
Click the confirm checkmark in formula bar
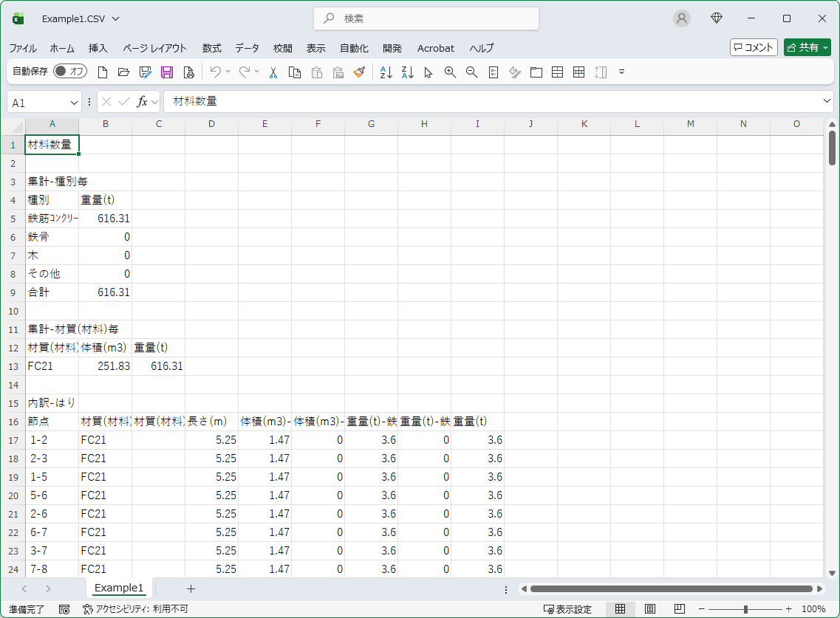[x=124, y=102]
